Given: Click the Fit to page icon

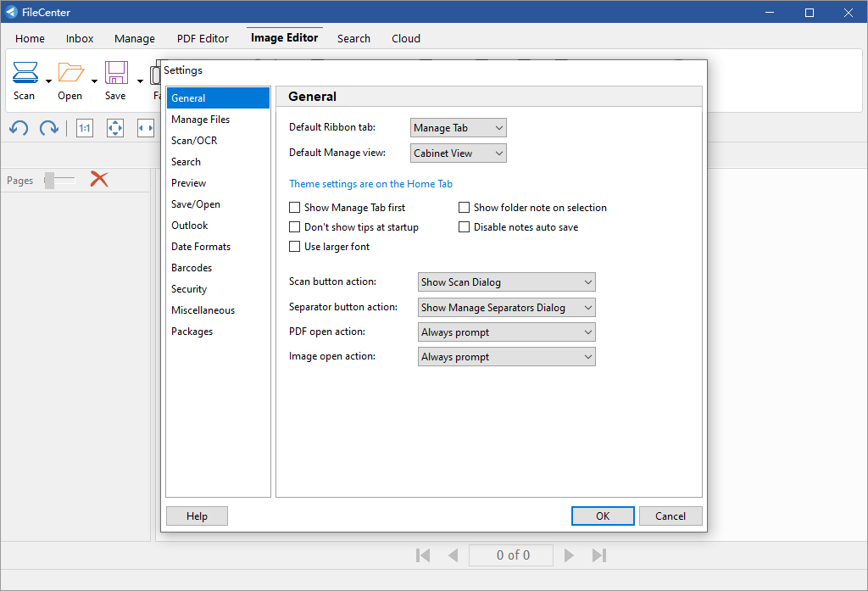Looking at the screenshot, I should tap(115, 129).
